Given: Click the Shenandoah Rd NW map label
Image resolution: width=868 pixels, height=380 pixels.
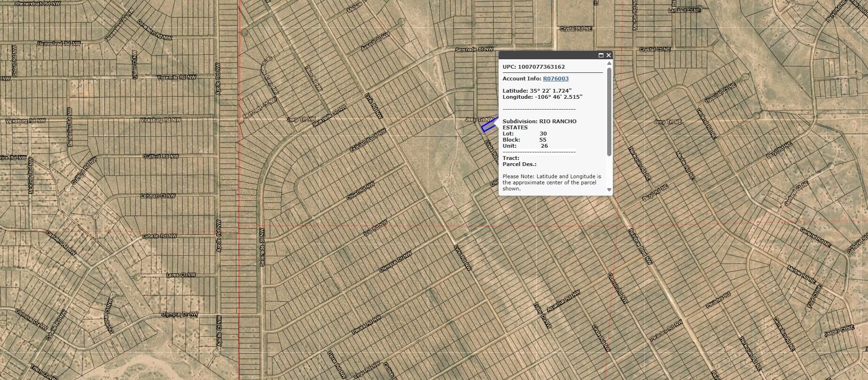Looking at the screenshot, I should tap(37, 3).
